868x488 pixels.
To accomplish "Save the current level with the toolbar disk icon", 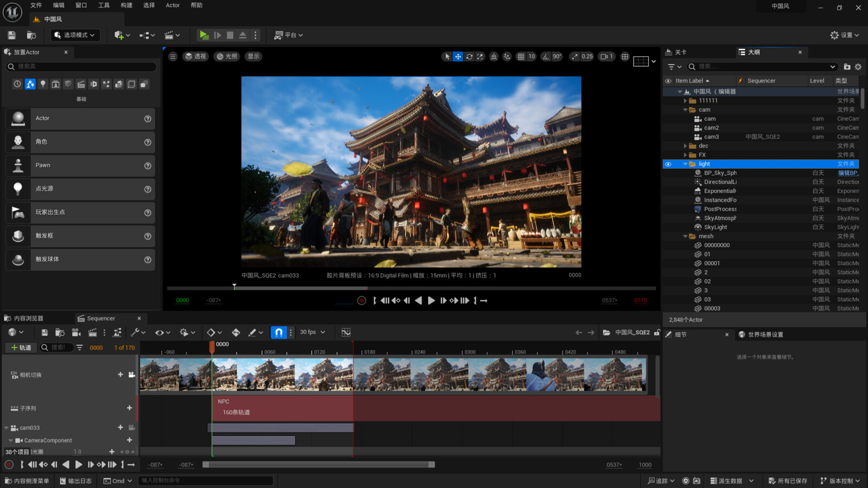I will click(x=11, y=35).
